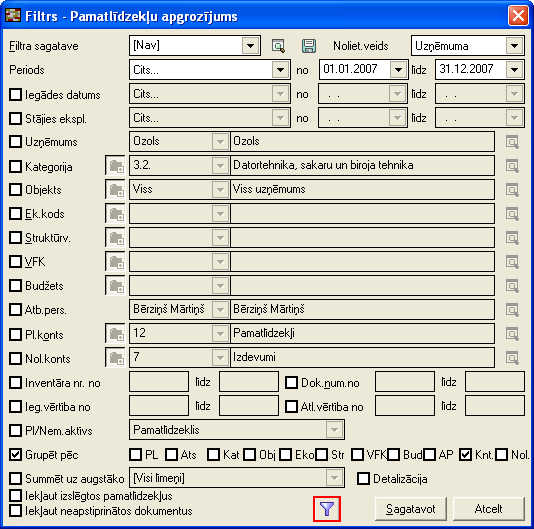Click the lookup icon in Atb.pers. row
This screenshot has width=534, height=529.
point(512,310)
